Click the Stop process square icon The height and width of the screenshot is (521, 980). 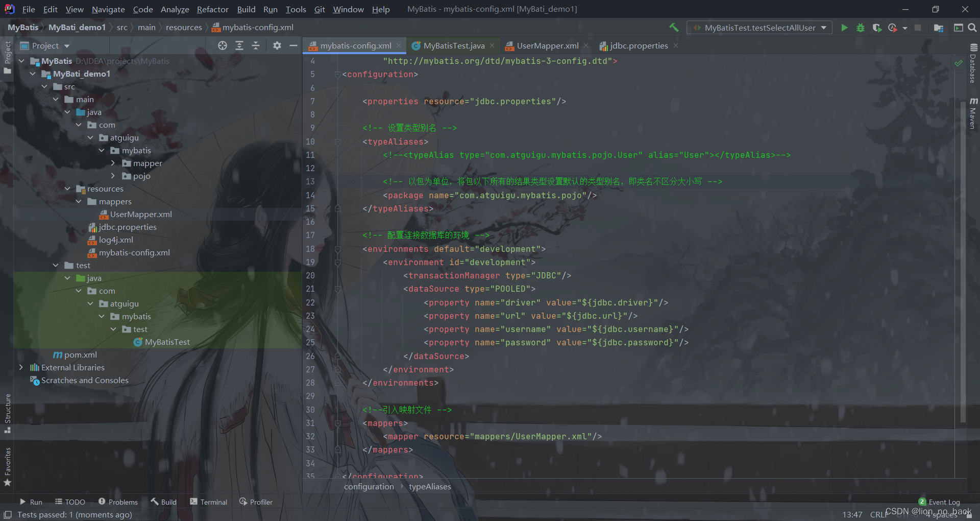pos(918,28)
